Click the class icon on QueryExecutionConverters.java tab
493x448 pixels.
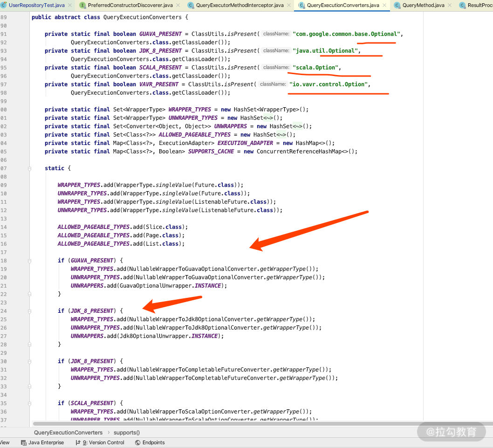click(x=301, y=5)
